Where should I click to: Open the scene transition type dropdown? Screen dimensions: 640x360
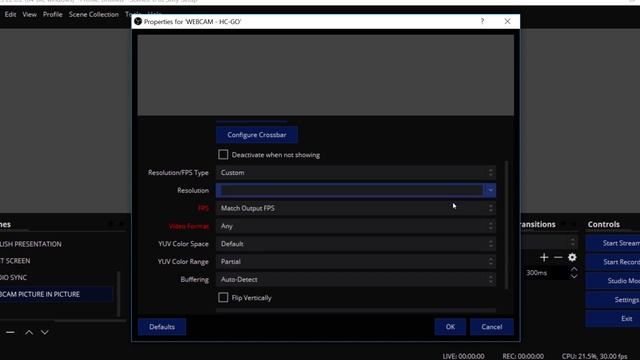point(549,243)
